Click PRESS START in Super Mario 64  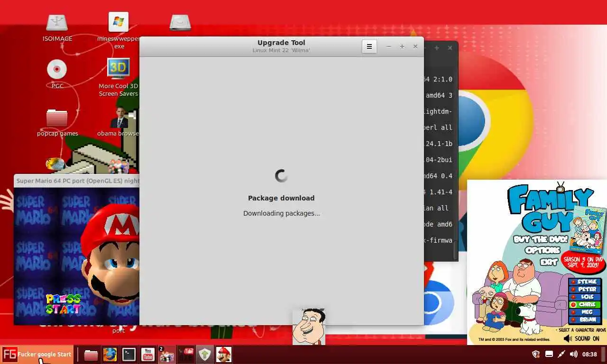64,304
